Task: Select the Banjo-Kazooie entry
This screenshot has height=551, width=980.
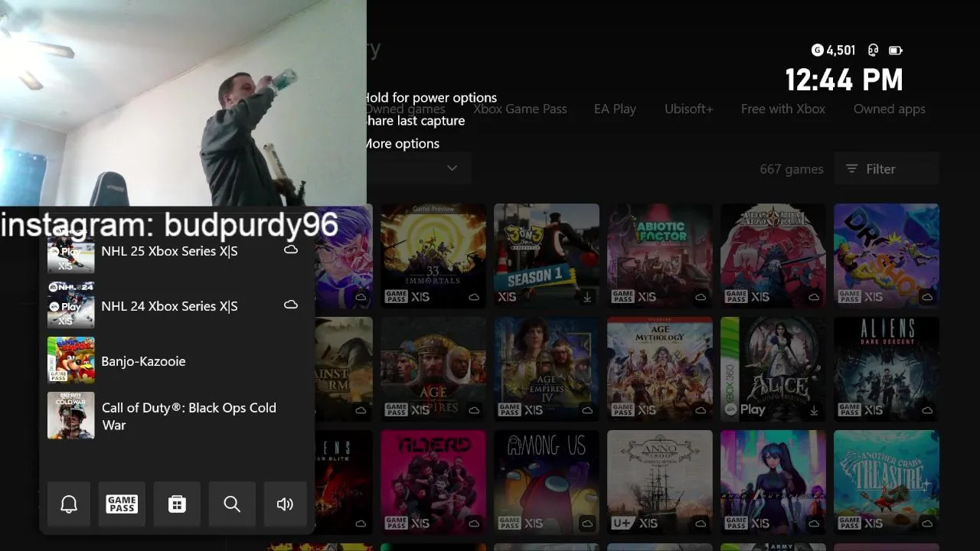Action: [177, 360]
